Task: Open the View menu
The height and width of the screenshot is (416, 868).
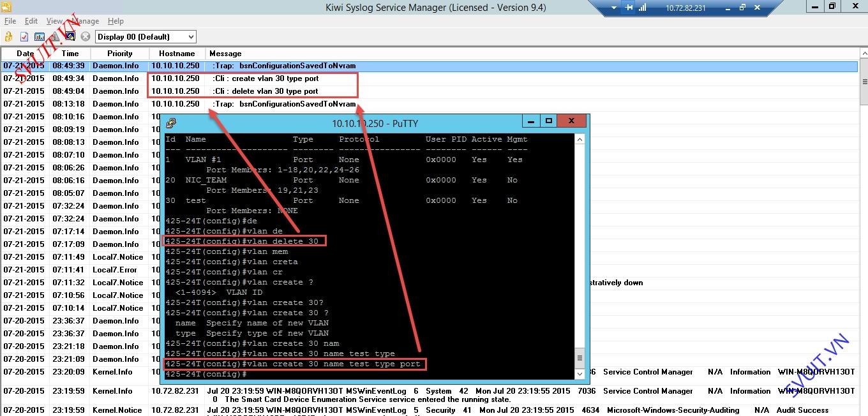Action: 55,21
